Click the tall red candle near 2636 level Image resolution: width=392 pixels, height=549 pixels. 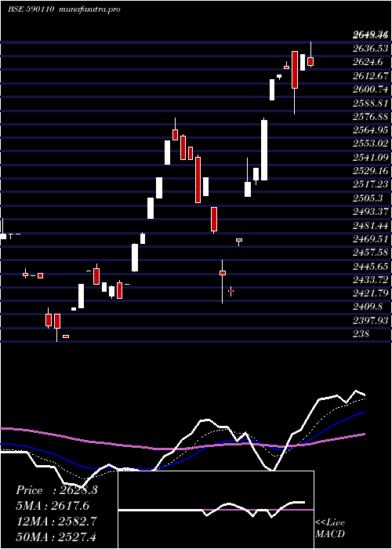[x=295, y=70]
